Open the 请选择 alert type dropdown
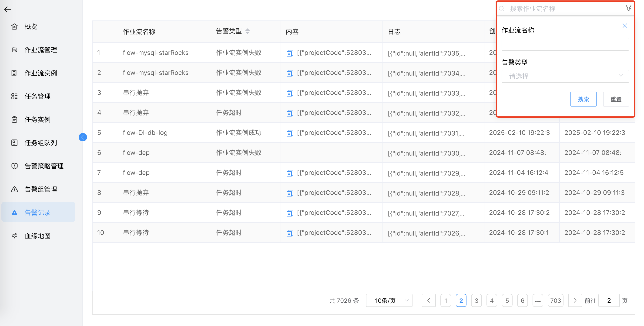Viewport: 644px width, 326px height. tap(565, 76)
